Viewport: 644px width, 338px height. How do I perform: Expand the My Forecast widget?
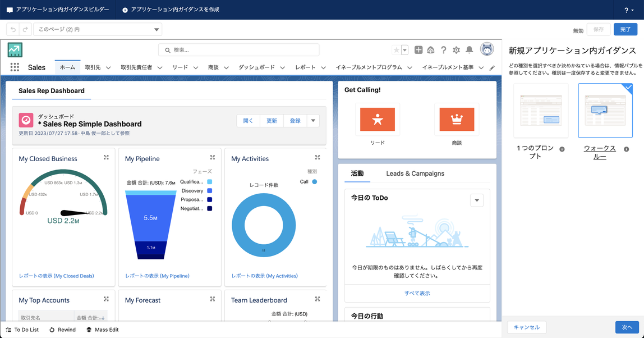[x=213, y=299]
